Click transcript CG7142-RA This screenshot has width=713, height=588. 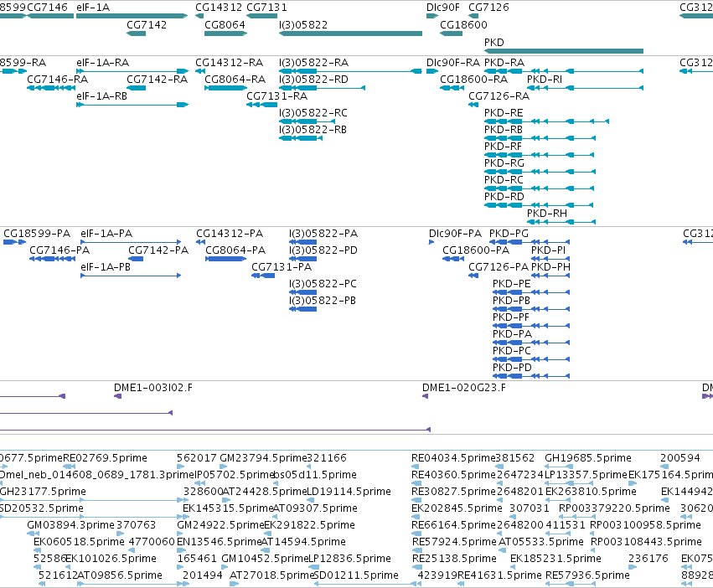point(157,79)
